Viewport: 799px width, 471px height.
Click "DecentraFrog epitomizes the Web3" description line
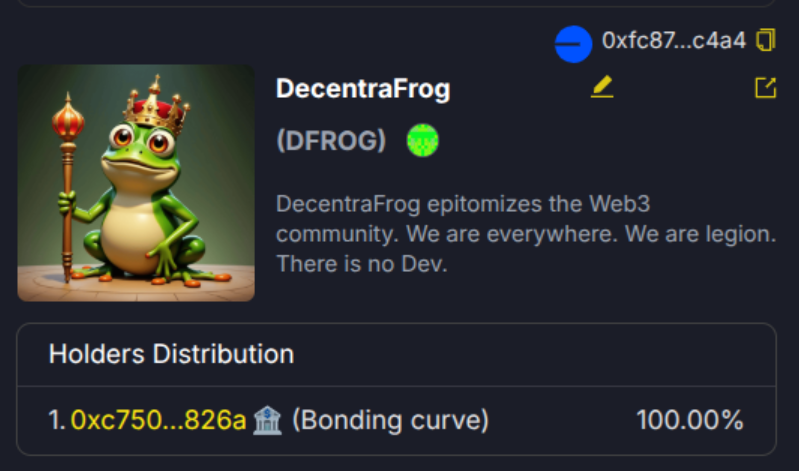(463, 204)
